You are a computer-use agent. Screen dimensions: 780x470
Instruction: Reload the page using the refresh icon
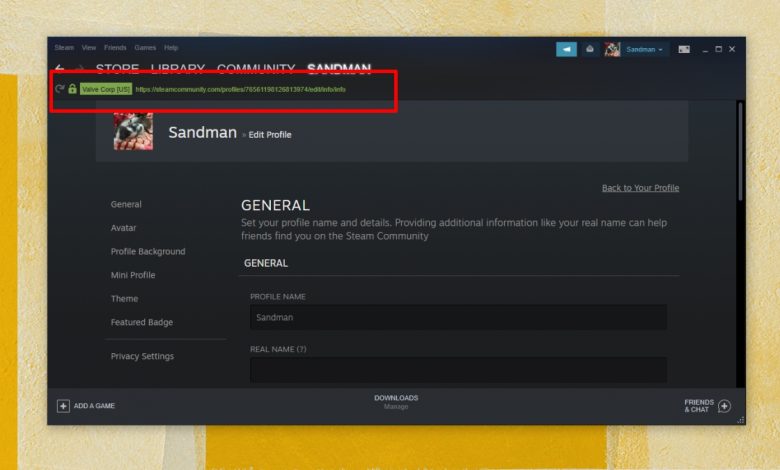[60, 89]
